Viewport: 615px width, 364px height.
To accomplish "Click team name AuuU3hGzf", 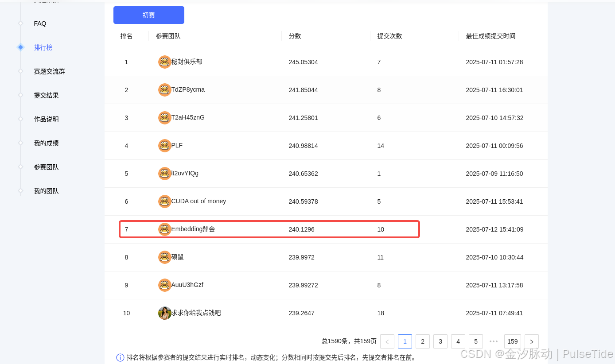I will click(187, 285).
